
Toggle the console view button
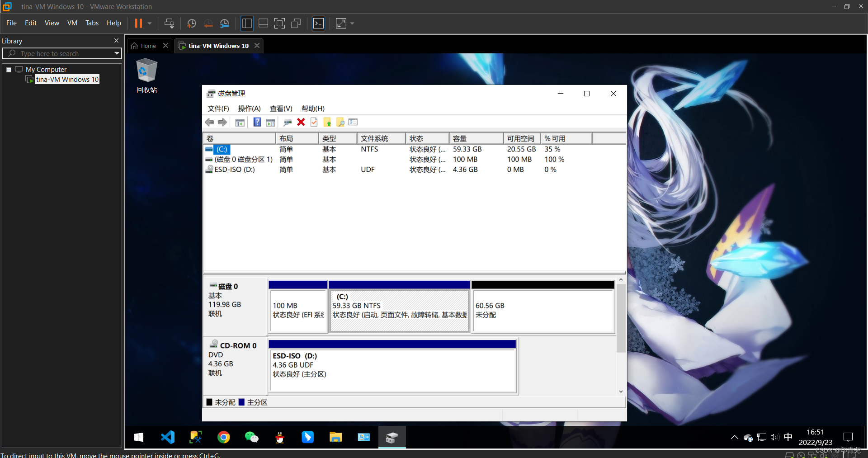pyautogui.click(x=319, y=23)
